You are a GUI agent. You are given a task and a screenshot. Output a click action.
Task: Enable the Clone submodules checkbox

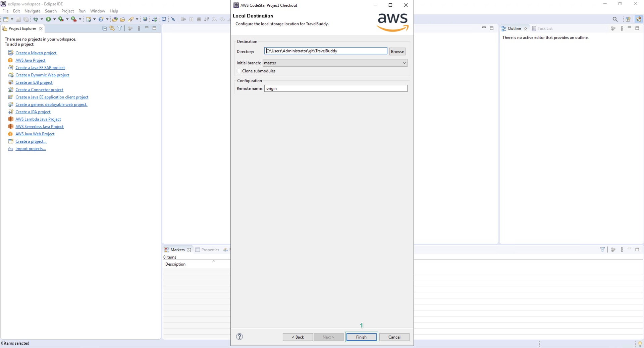239,71
